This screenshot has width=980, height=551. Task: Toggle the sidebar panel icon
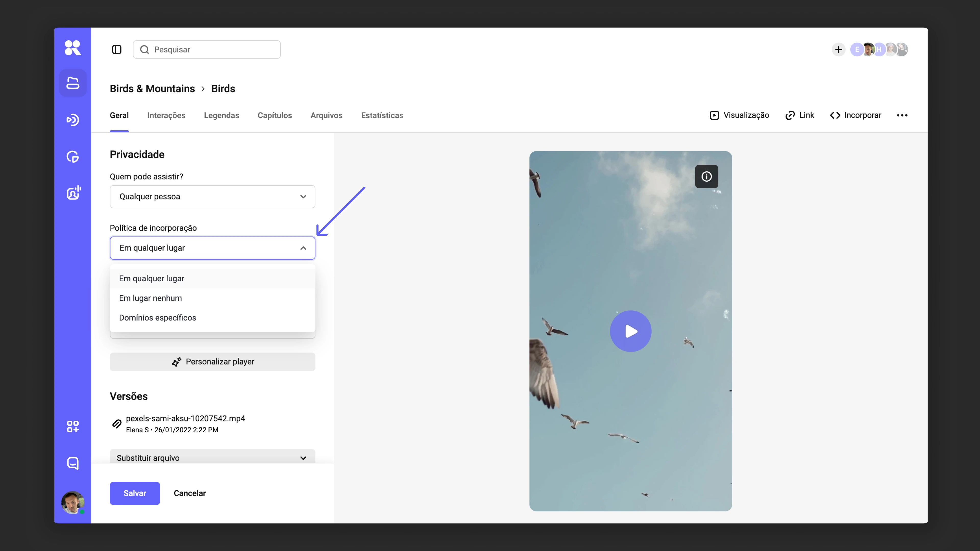pos(116,49)
